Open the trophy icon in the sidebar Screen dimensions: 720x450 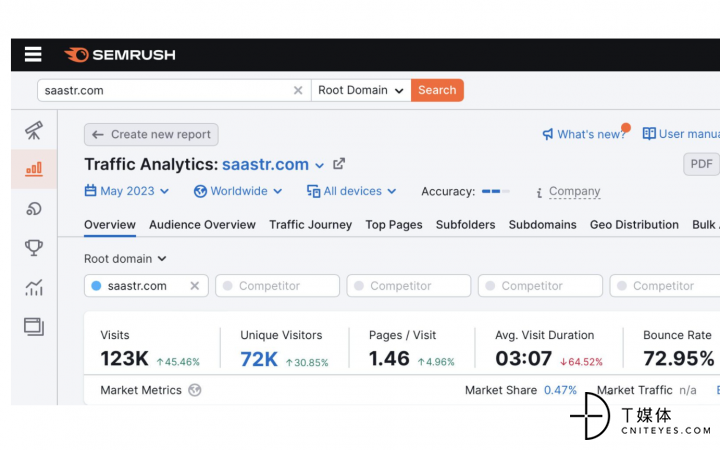click(34, 248)
